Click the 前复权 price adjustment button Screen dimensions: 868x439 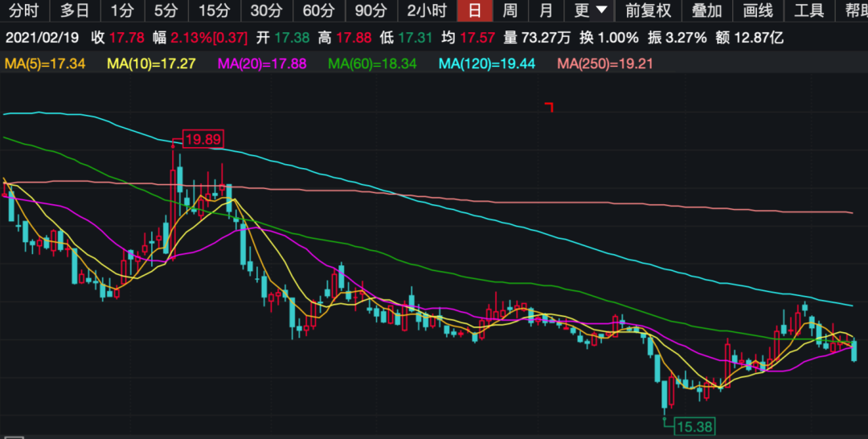click(x=649, y=10)
